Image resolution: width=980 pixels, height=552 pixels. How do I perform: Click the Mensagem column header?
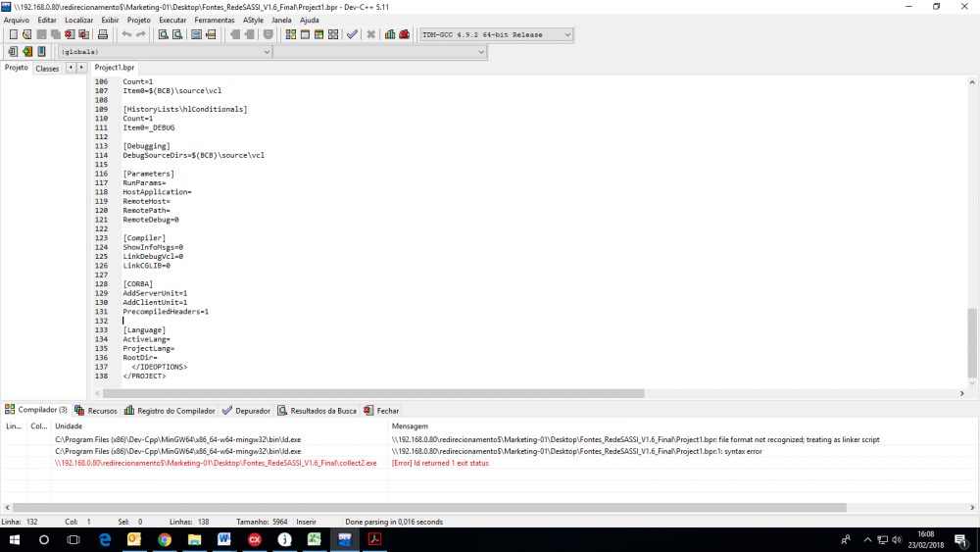684,427
